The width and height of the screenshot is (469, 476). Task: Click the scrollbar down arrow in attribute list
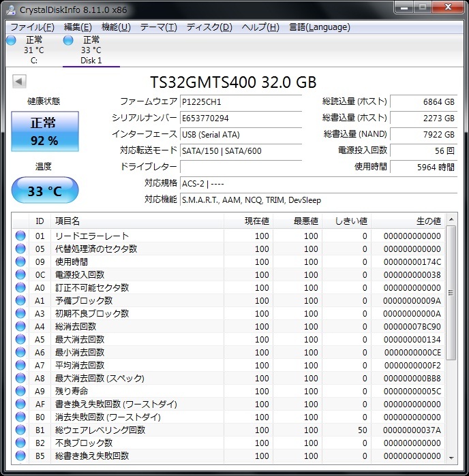point(451,457)
